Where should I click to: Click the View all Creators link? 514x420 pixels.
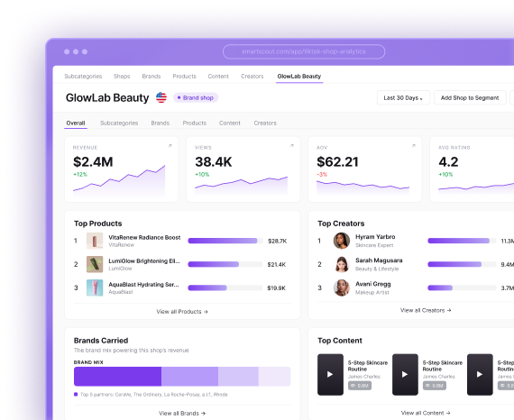[x=426, y=310]
